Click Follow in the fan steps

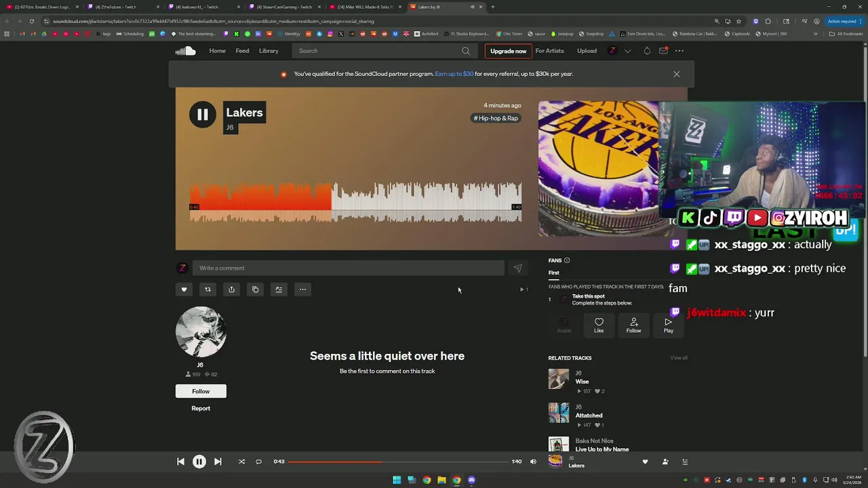(x=633, y=325)
